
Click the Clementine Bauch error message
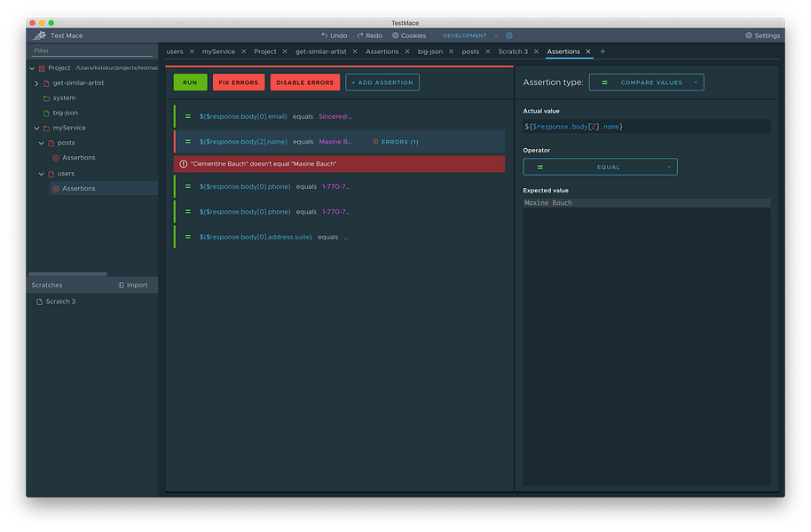339,164
